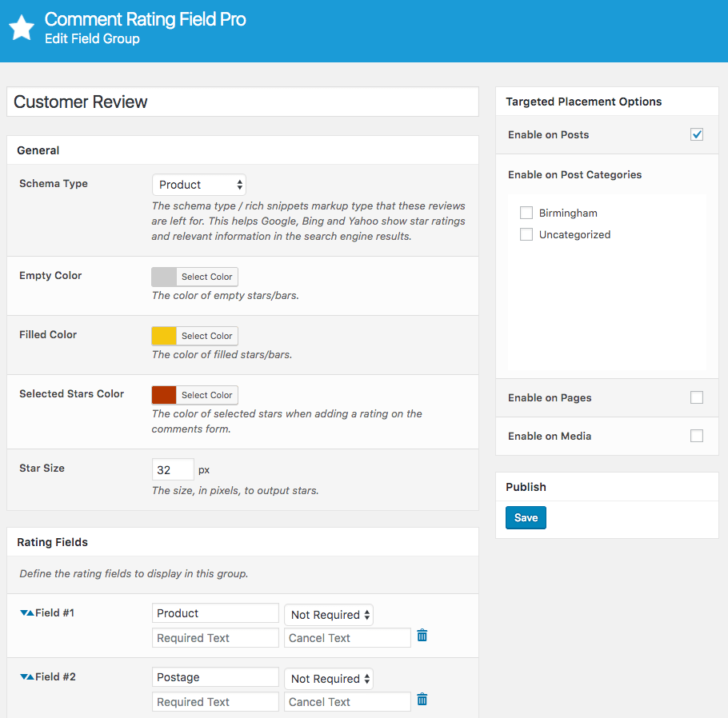Delete Field #1 with the trash icon

pos(422,636)
